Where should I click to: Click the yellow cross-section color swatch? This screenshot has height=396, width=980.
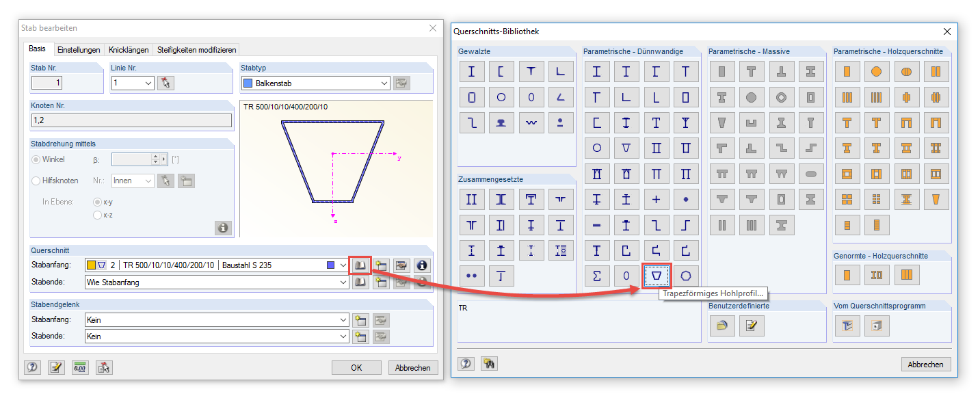click(x=91, y=265)
